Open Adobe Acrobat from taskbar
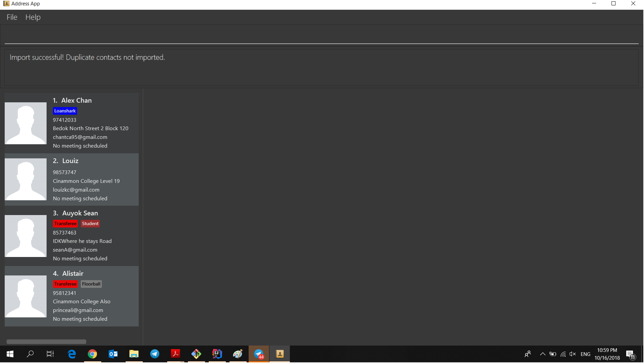 point(176,354)
